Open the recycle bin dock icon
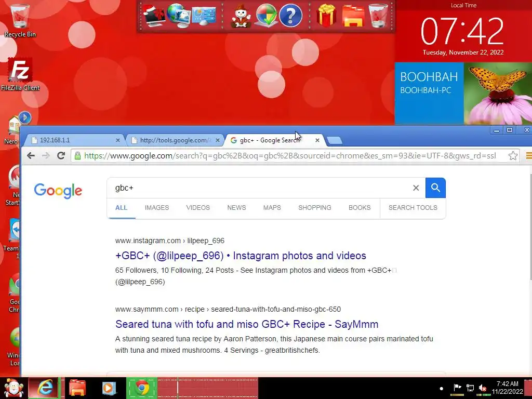532x399 pixels. click(378, 16)
